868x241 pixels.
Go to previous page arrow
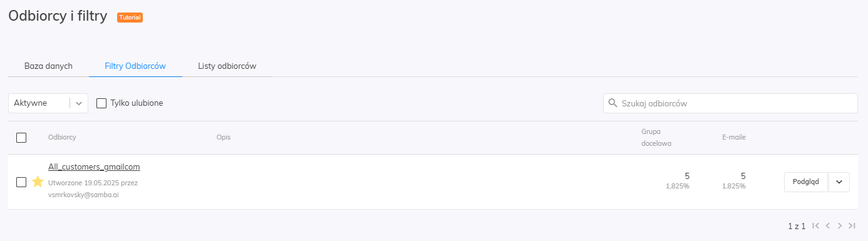828,225
